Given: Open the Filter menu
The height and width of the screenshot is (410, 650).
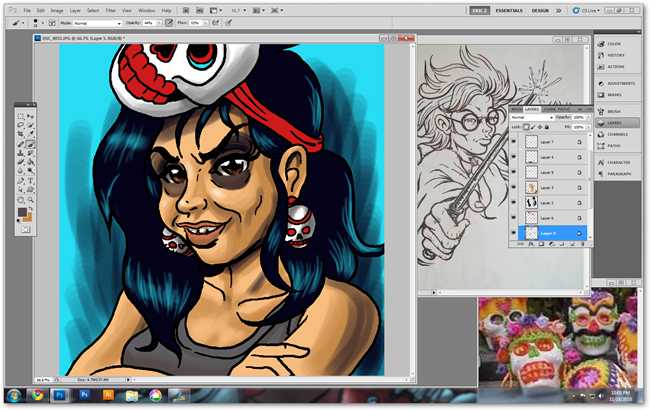Looking at the screenshot, I should (x=110, y=10).
